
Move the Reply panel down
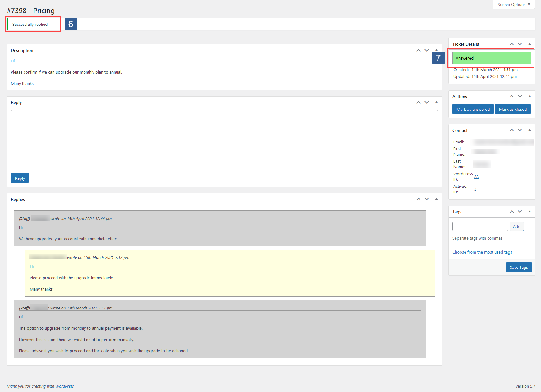(x=427, y=102)
